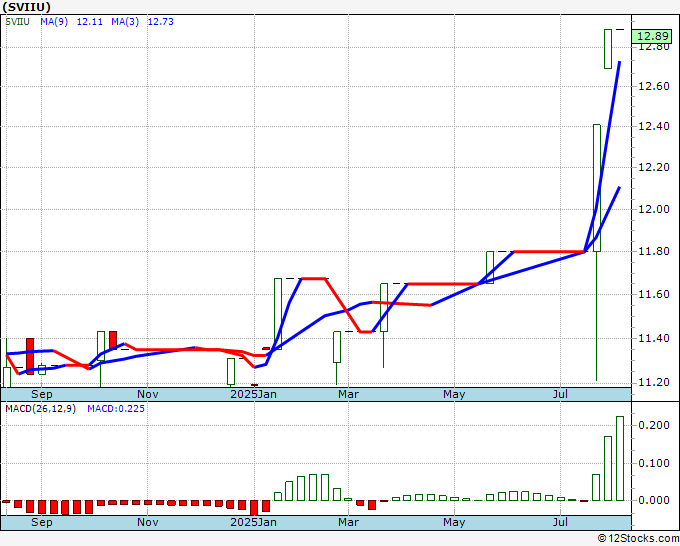Click the 11.80 price axis value

654,251
